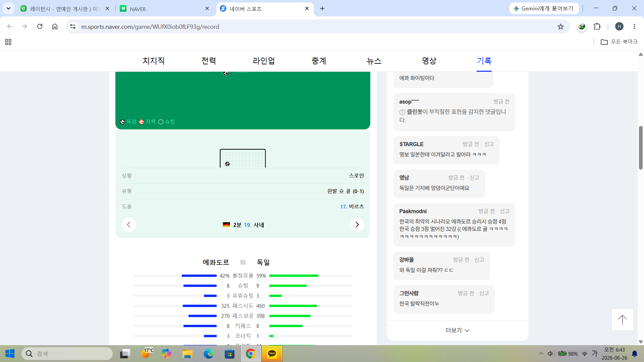The height and width of the screenshot is (362, 644).
Task: Open notifications bell in system tray
Action: tap(635, 354)
